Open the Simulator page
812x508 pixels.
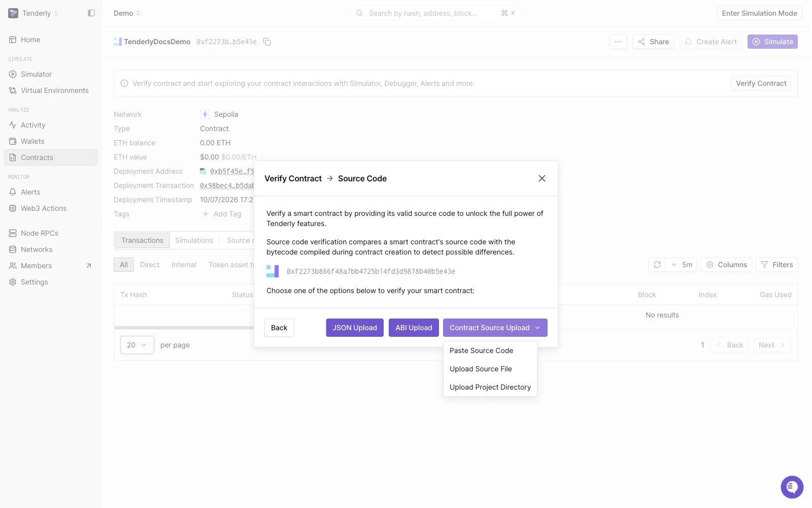tap(51, 74)
